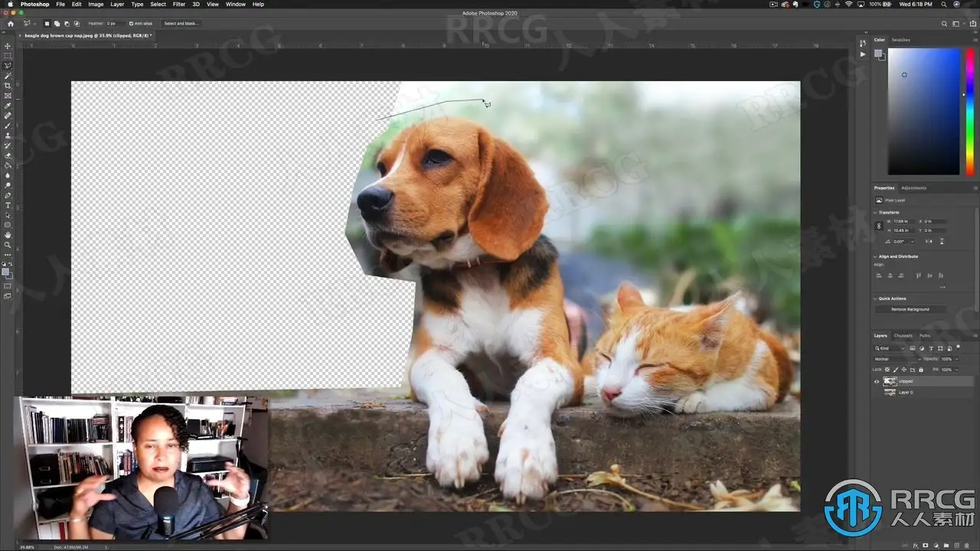Select the Rectangular Marquee tool
The image size is (980, 551).
pyautogui.click(x=8, y=56)
